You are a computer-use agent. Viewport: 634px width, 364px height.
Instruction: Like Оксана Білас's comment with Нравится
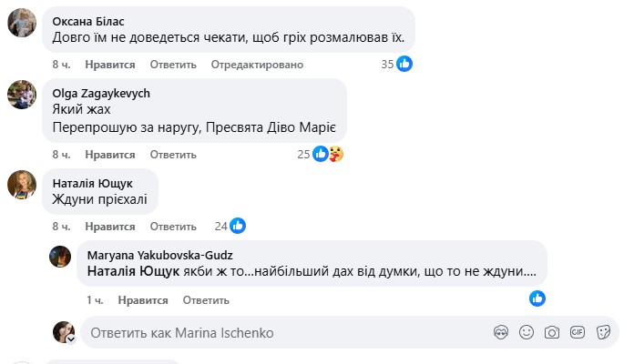110,65
